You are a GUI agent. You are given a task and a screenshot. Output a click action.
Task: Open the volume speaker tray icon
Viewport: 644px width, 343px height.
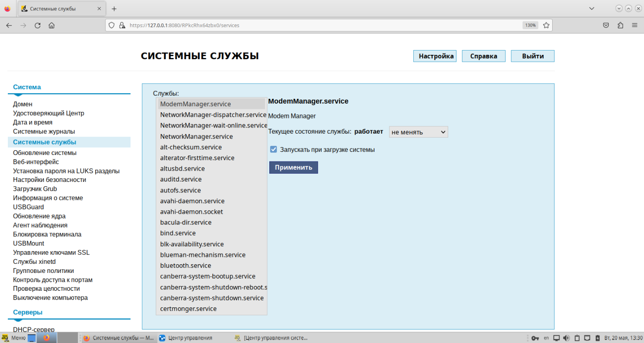567,338
